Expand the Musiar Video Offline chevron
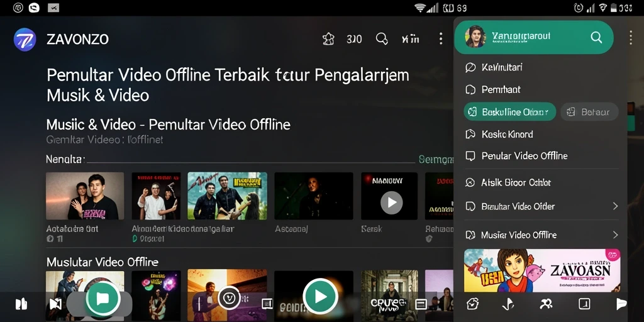 point(615,235)
